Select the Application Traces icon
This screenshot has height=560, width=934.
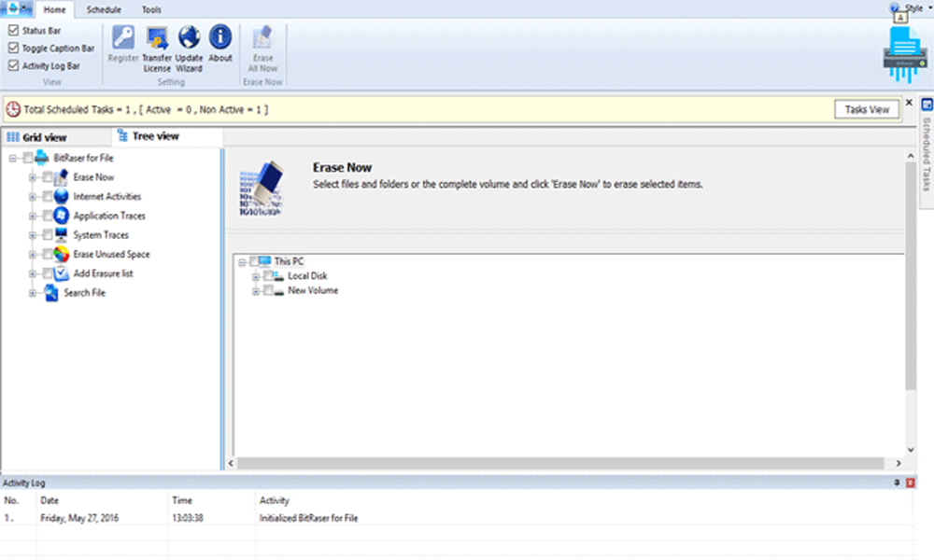(x=62, y=216)
